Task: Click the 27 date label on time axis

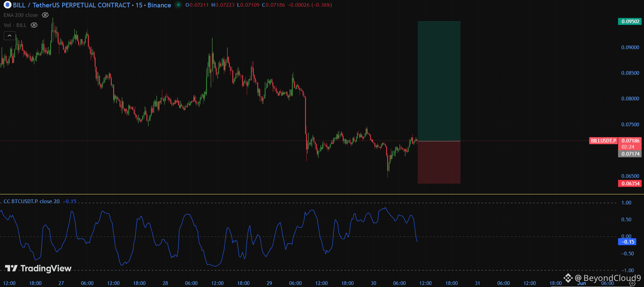Action: click(61, 283)
